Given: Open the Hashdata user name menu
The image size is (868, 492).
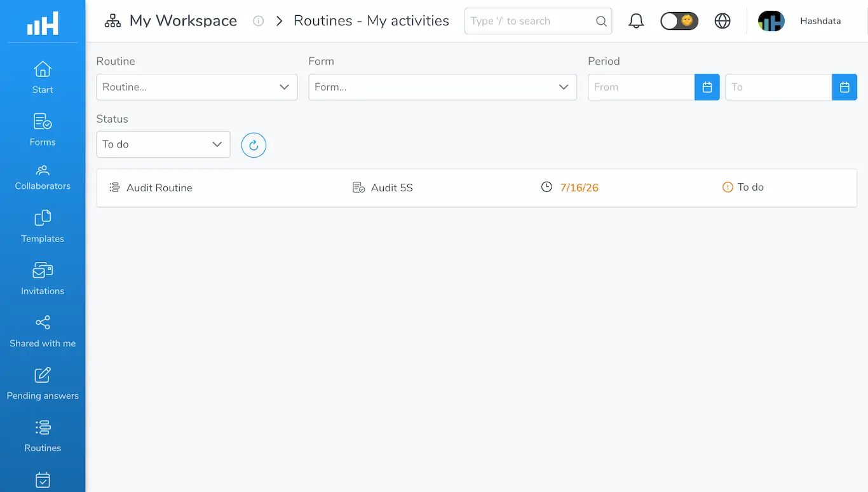Looking at the screenshot, I should tap(820, 21).
